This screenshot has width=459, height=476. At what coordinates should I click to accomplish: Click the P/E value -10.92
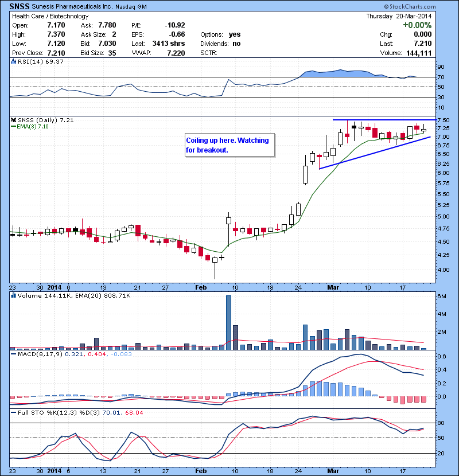click(x=174, y=25)
